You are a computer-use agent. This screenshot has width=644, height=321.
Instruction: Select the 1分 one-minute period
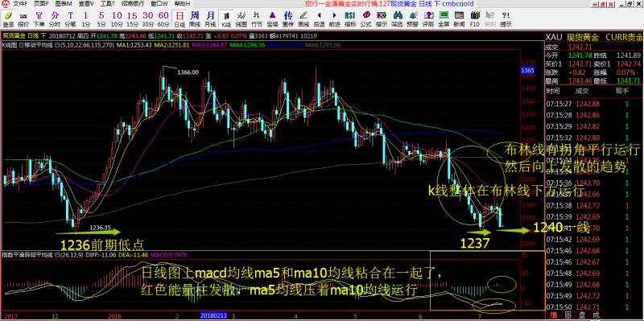[85, 19]
